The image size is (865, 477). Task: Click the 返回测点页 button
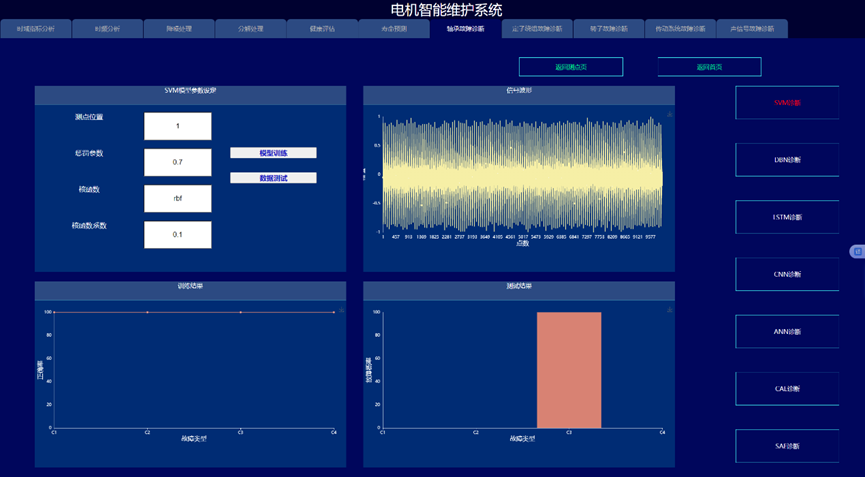tap(570, 67)
